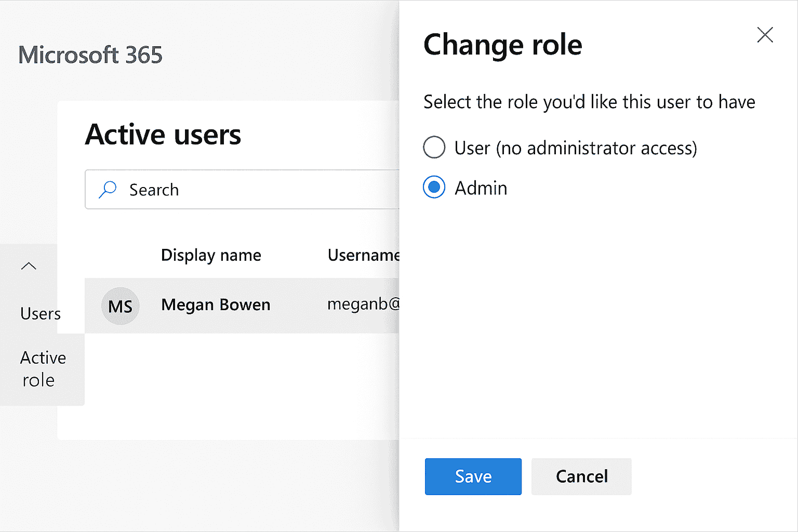Click the magnifier icon in Search box
Screen dimensions: 798x532
[108, 190]
